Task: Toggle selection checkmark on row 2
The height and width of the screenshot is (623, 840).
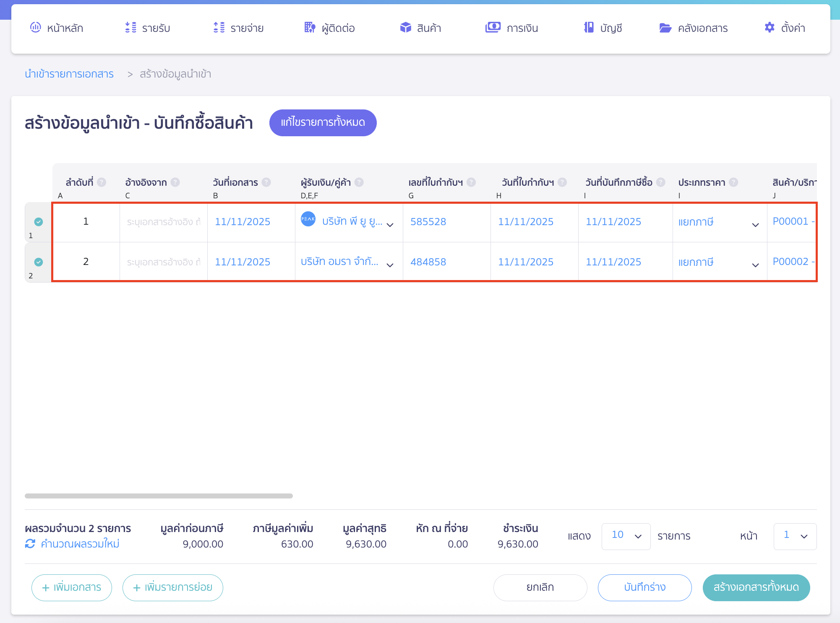Action: pyautogui.click(x=39, y=262)
